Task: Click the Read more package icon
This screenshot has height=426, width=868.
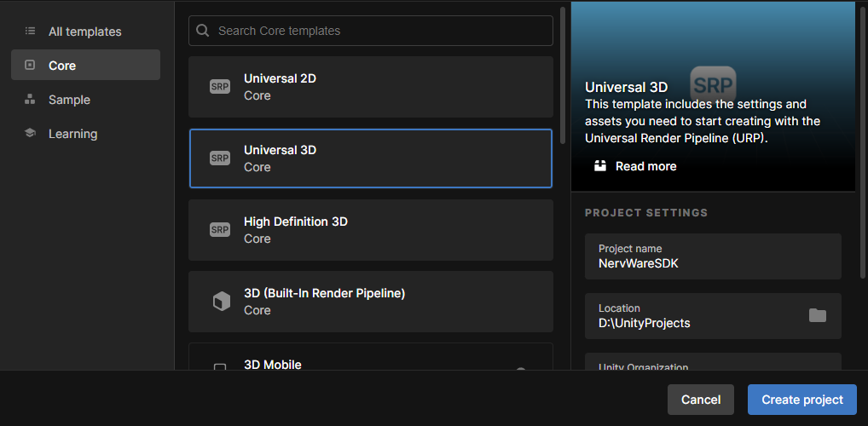Action: point(600,166)
